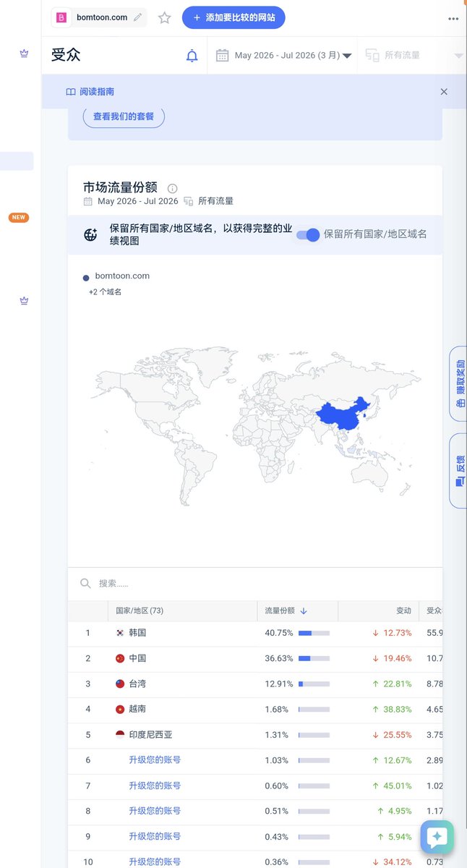This screenshot has height=868, width=467.
Task: Click the Taiwan flag icon
Action: pos(120,684)
